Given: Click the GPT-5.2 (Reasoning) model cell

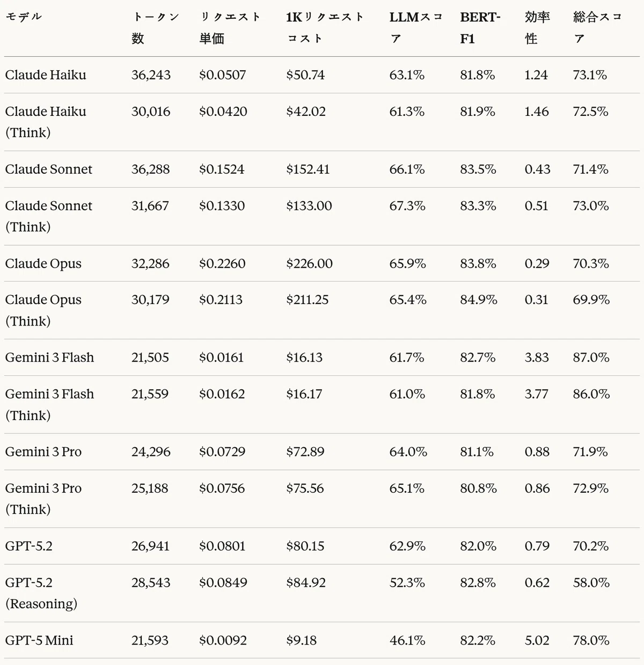Looking at the screenshot, I should (41, 593).
